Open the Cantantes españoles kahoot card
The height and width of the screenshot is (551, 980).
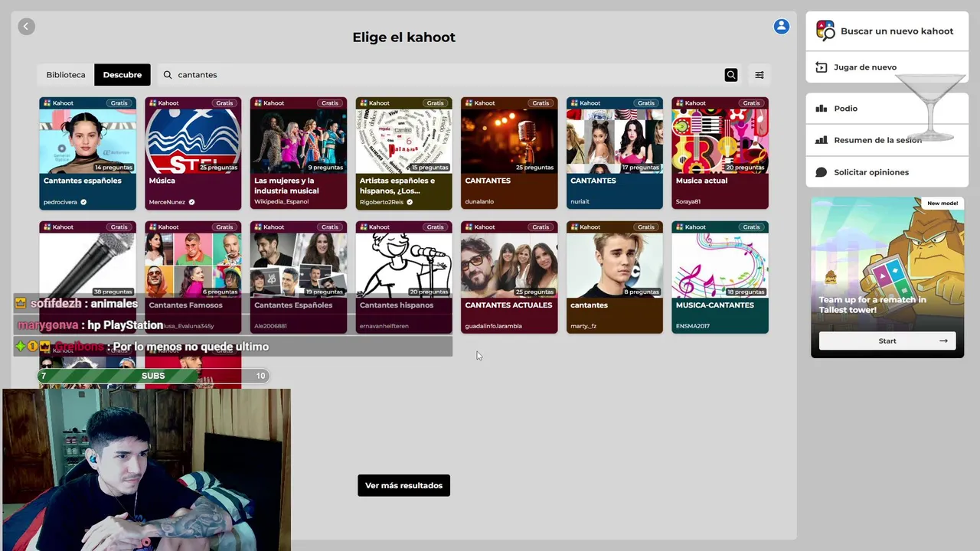87,153
